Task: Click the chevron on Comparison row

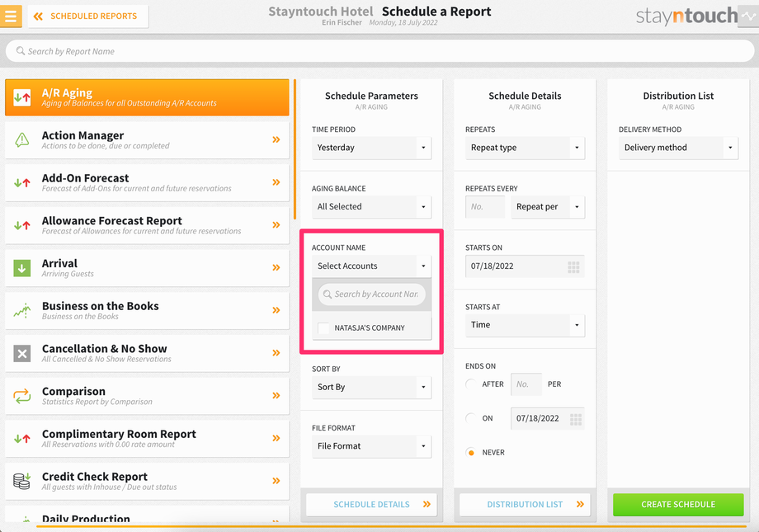Action: coord(276,395)
